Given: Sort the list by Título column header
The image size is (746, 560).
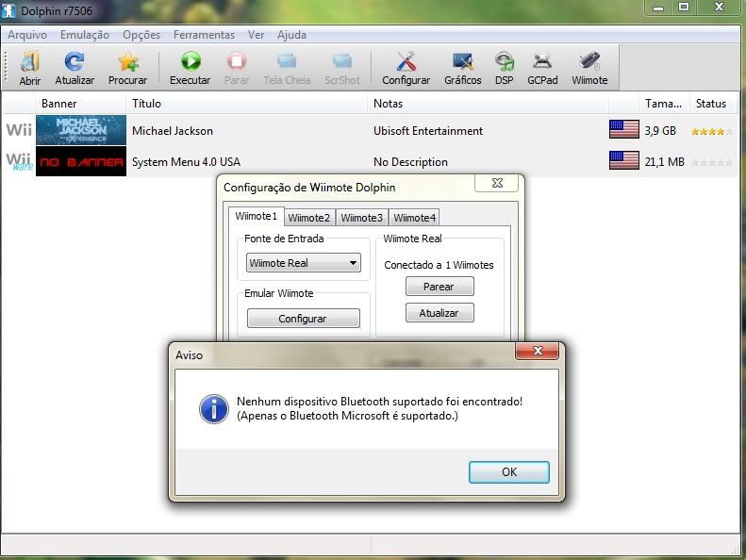Looking at the screenshot, I should [x=146, y=104].
